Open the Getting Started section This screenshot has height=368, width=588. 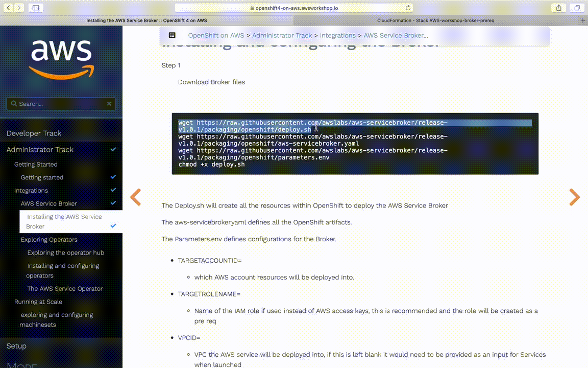tap(36, 164)
